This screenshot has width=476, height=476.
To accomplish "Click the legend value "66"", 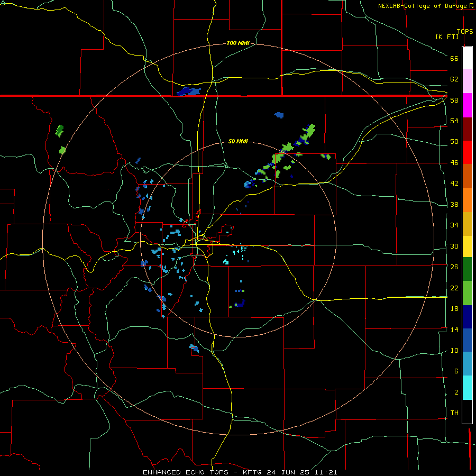I will (x=454, y=58).
